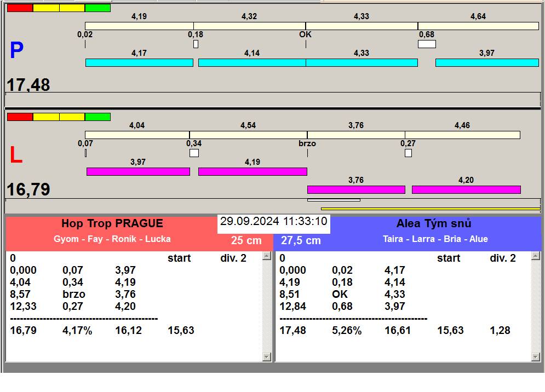
Task: Click the Alea Tým snů team header
Action: 434,223
